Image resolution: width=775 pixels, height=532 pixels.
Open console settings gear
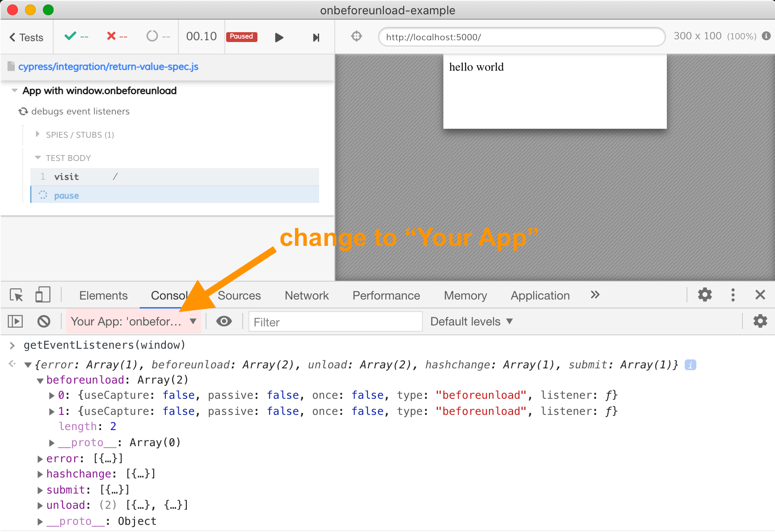point(760,321)
